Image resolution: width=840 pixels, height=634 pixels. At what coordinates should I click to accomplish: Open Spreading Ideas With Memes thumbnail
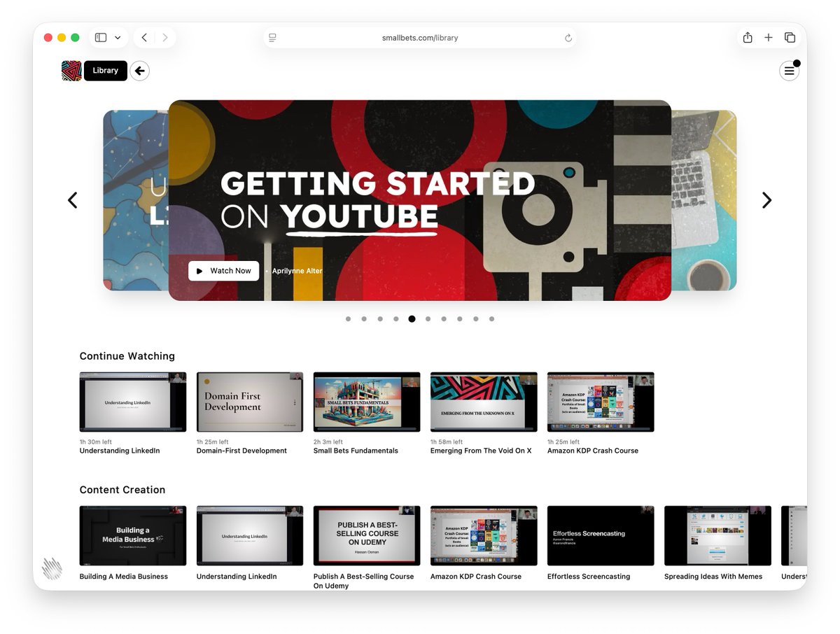[x=717, y=535]
